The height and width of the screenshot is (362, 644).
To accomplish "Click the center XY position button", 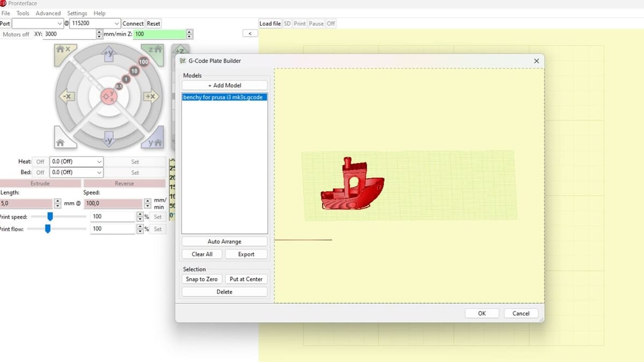I will [x=109, y=97].
